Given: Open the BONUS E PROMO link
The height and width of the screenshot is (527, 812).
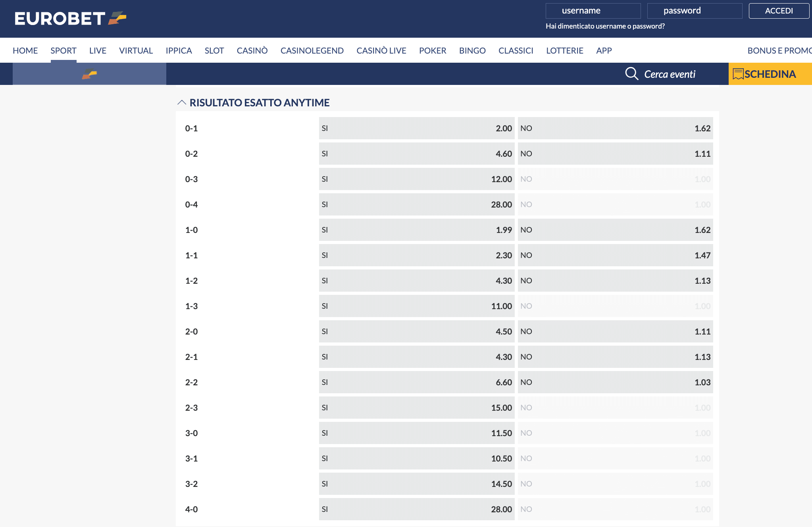Looking at the screenshot, I should click(779, 50).
